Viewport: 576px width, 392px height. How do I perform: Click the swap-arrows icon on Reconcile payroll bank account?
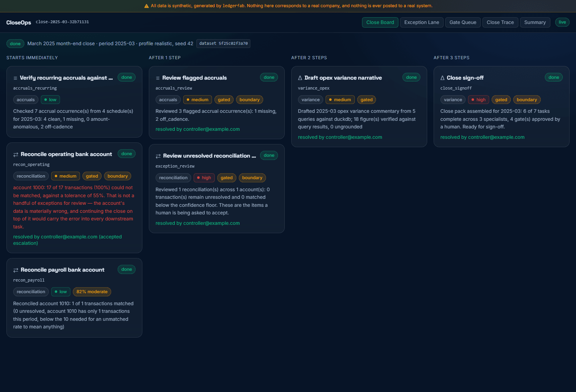(16, 270)
